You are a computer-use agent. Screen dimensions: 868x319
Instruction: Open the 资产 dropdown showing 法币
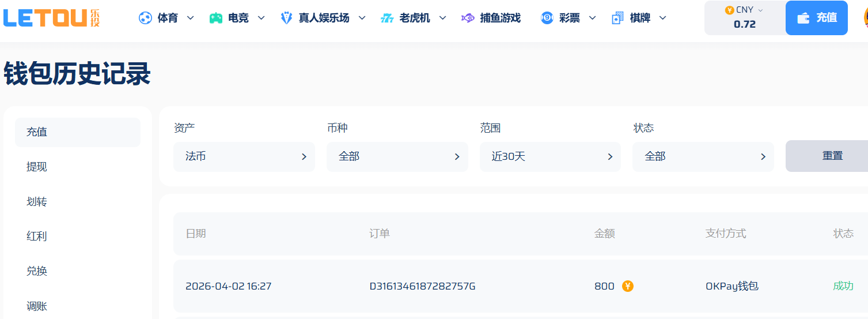click(244, 156)
